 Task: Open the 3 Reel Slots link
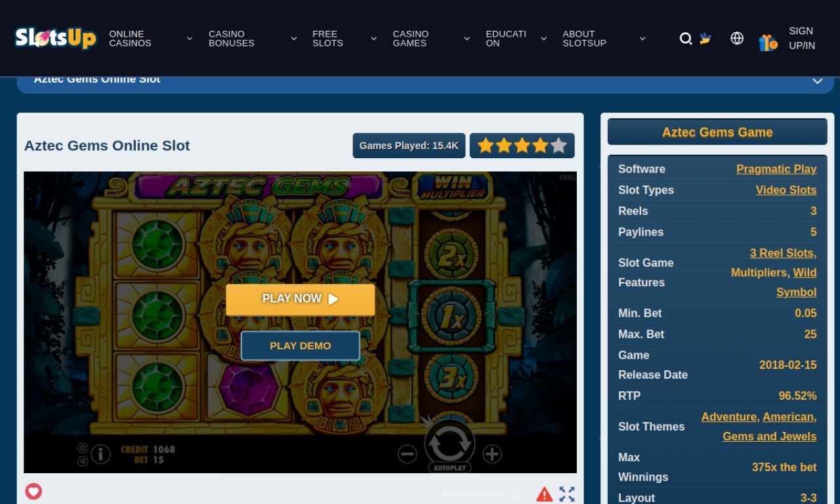coord(782,253)
